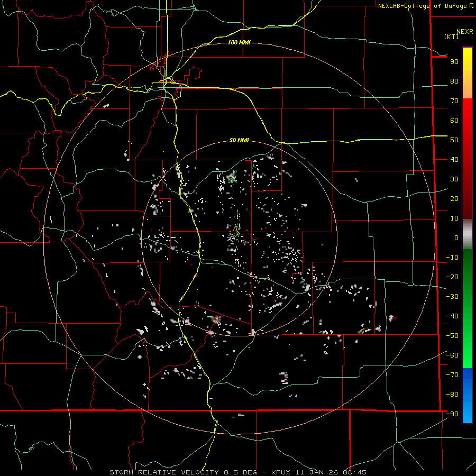This screenshot has width=476, height=476.
Task: Click the -50 value on the velocity scale
Action: [452, 336]
